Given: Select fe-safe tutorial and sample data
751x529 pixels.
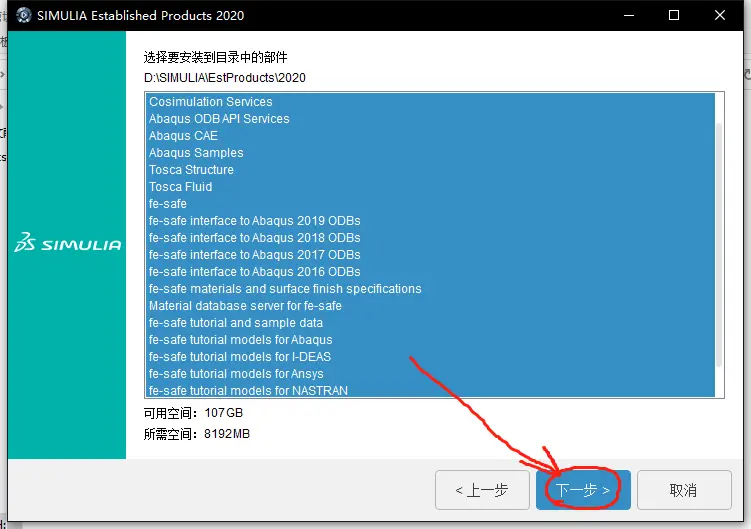Looking at the screenshot, I should [430, 322].
